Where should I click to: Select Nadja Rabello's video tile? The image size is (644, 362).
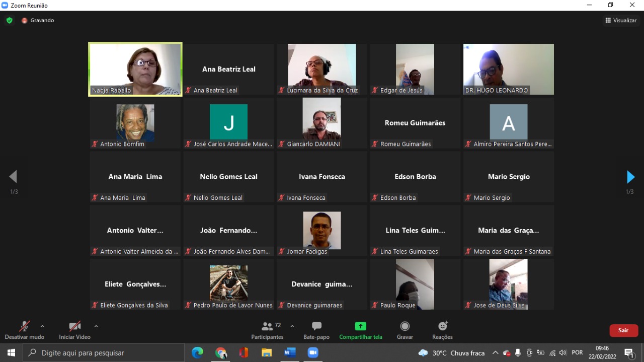pos(135,69)
